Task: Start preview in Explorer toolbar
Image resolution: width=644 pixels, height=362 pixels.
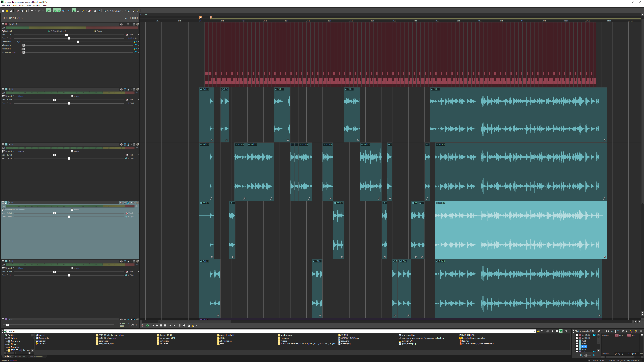Action: [552, 331]
